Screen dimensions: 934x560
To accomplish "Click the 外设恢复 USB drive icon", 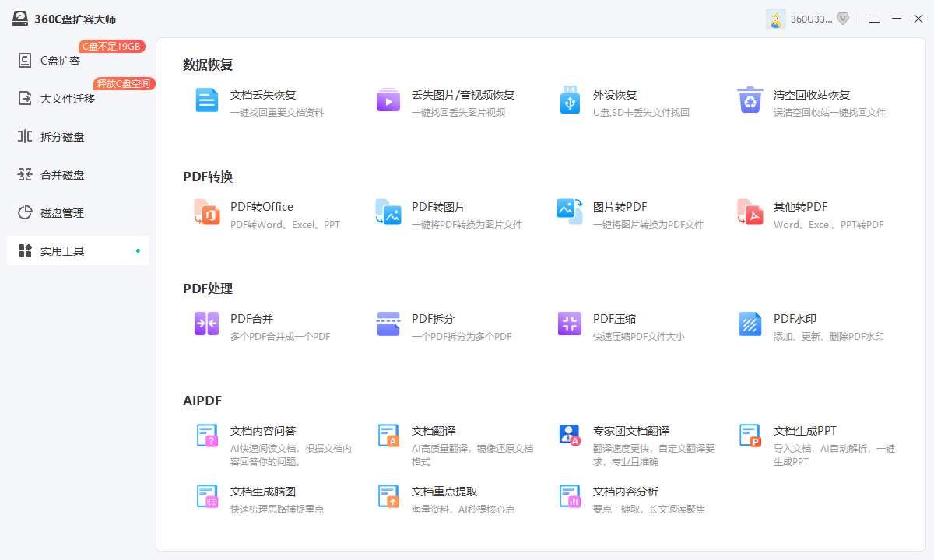I will [570, 100].
